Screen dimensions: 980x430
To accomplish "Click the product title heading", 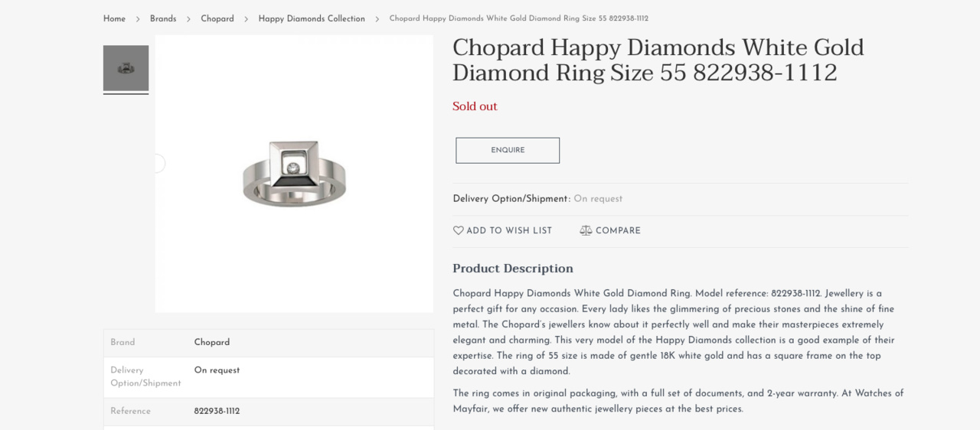I will pyautogui.click(x=658, y=60).
